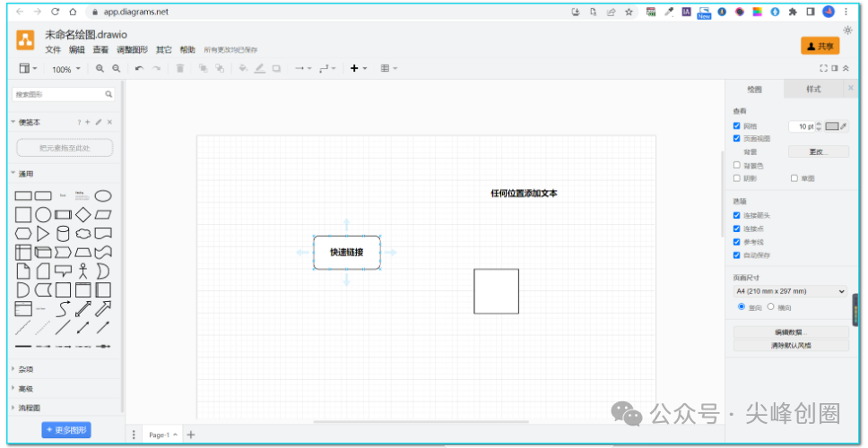Select the 横向 landscape radio button
The height and width of the screenshot is (448, 868).
(x=770, y=307)
